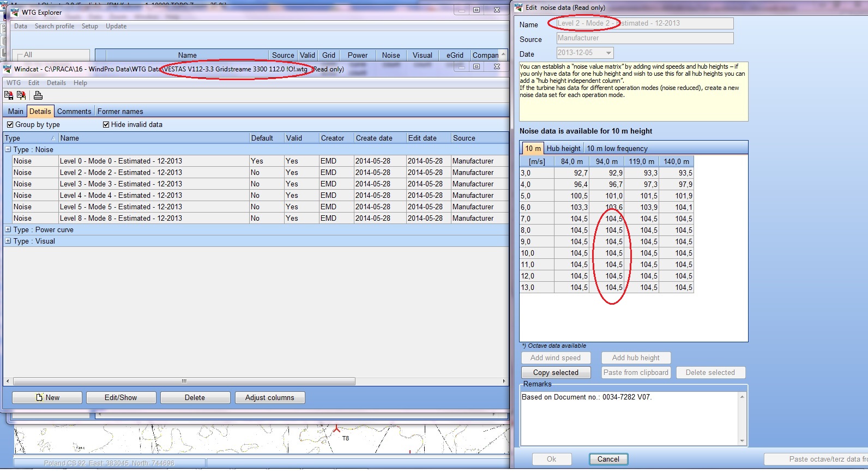Screen dimensions: 868x472
Task: Toggle the Hide invalid data checkbox
Action: click(106, 125)
